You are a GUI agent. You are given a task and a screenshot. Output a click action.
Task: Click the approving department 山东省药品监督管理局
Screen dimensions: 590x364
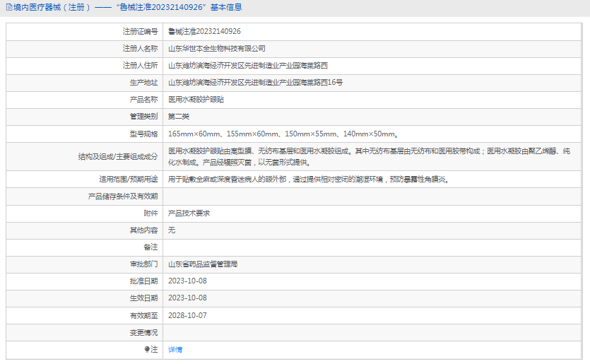pyautogui.click(x=203, y=264)
